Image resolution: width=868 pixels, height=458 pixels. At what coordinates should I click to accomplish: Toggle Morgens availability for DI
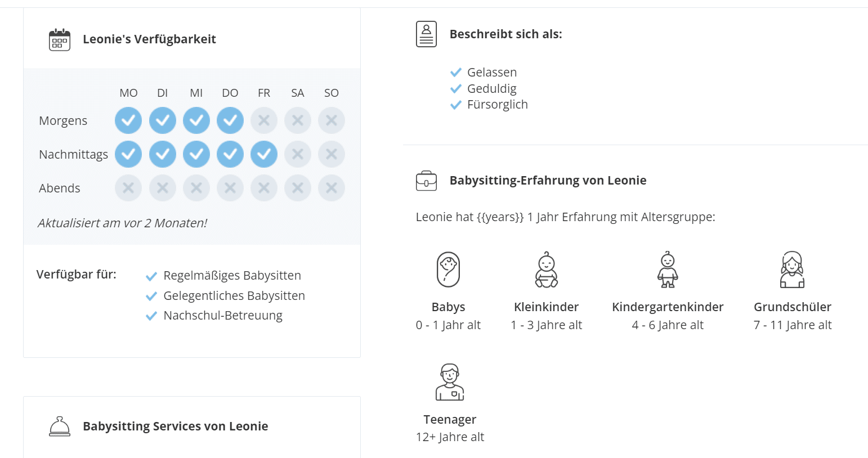point(163,120)
